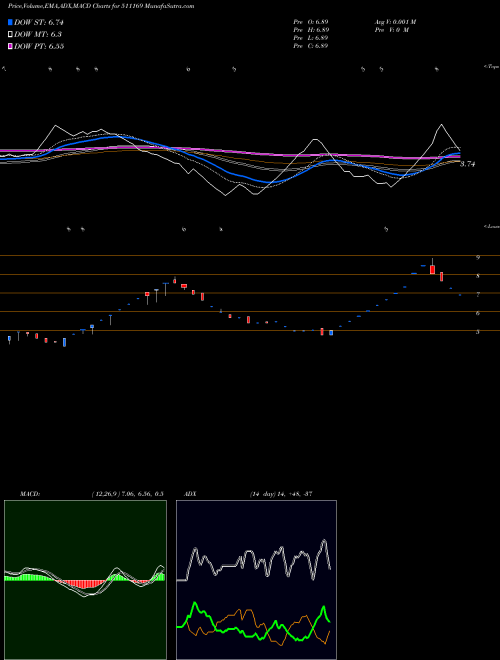
Task: Click the 'Avg V: 0.001 M' value
Action: click(x=395, y=22)
